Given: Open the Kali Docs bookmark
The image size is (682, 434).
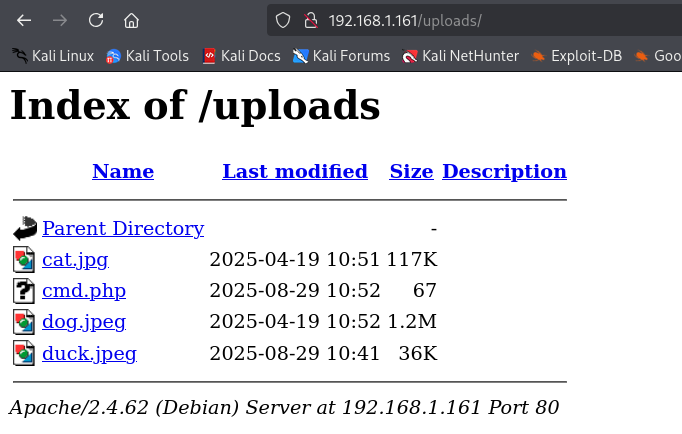Looking at the screenshot, I should tap(241, 56).
